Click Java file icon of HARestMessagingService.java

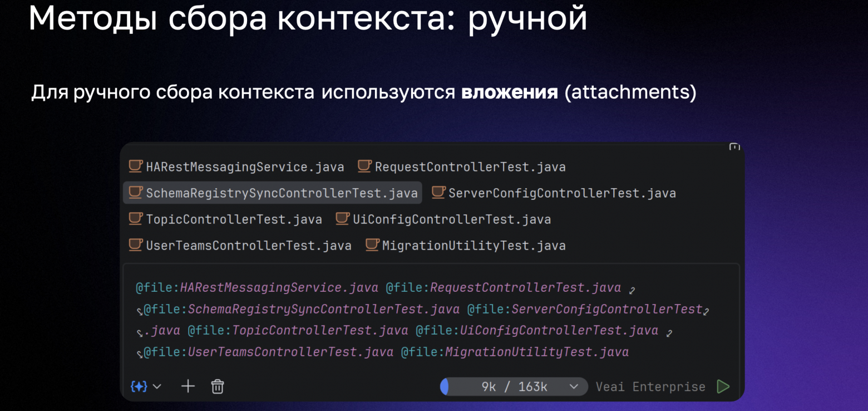(x=135, y=166)
